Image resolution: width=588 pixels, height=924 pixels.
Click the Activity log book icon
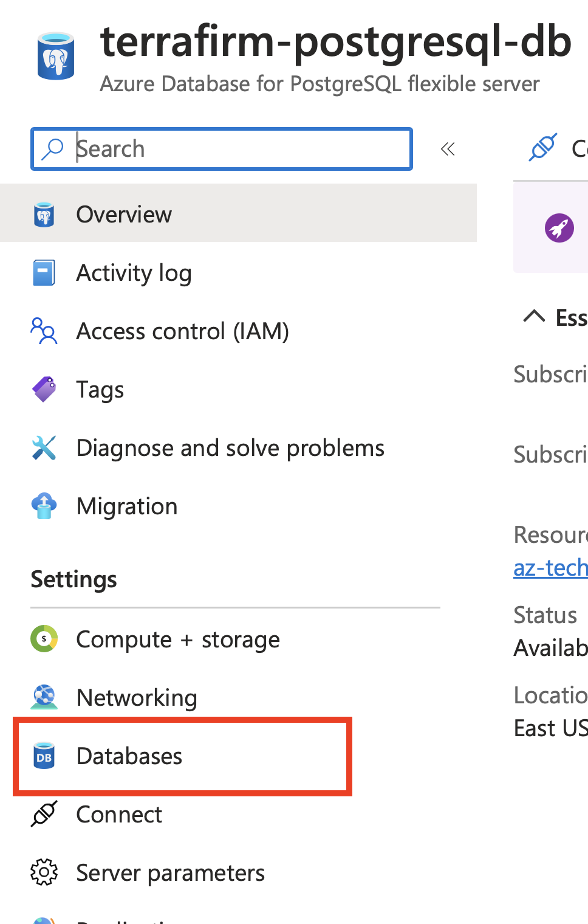44,273
